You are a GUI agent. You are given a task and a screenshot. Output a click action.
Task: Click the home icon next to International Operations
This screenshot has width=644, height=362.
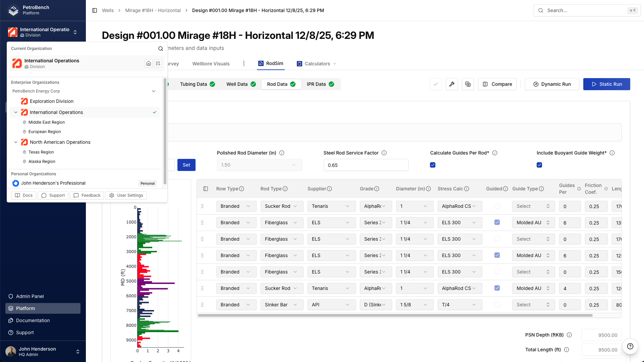click(x=149, y=63)
